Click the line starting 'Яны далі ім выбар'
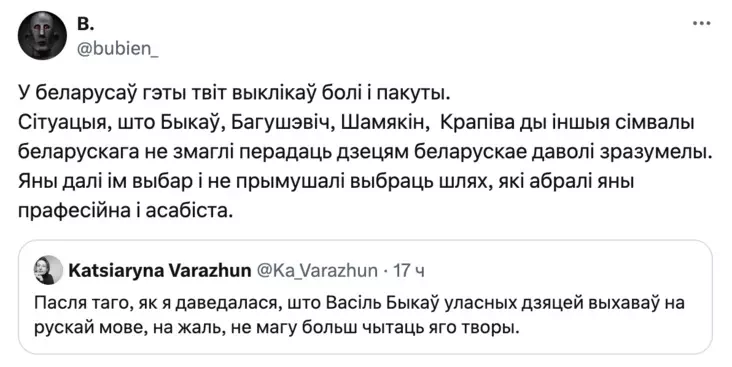 [x=326, y=182]
